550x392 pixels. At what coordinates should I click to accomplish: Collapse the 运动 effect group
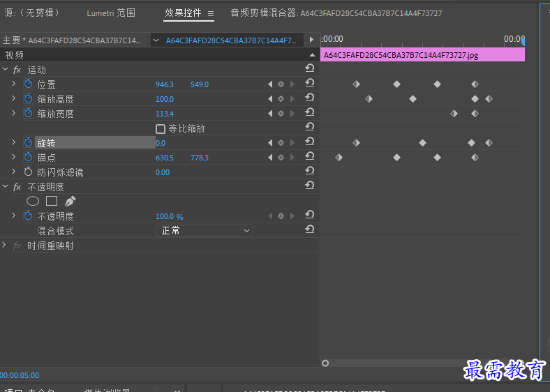point(6,70)
